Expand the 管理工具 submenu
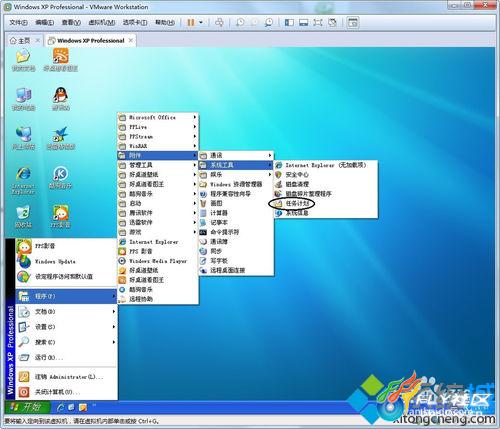 158,165
